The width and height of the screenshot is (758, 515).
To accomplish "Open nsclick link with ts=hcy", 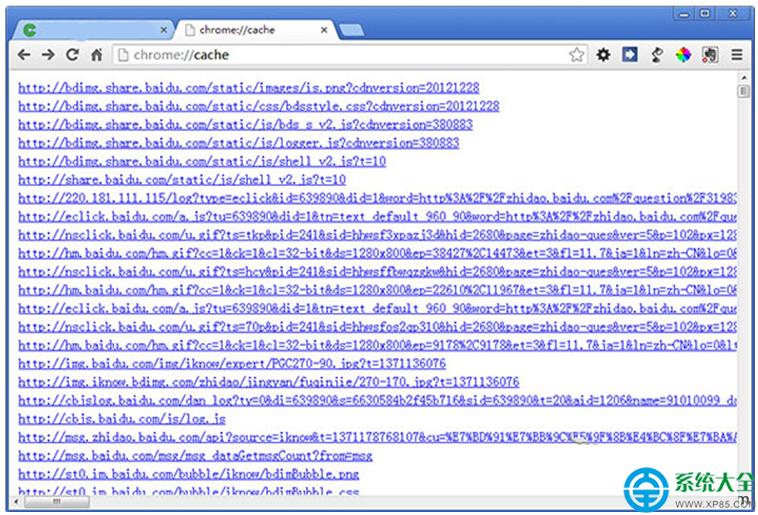I will tap(378, 272).
